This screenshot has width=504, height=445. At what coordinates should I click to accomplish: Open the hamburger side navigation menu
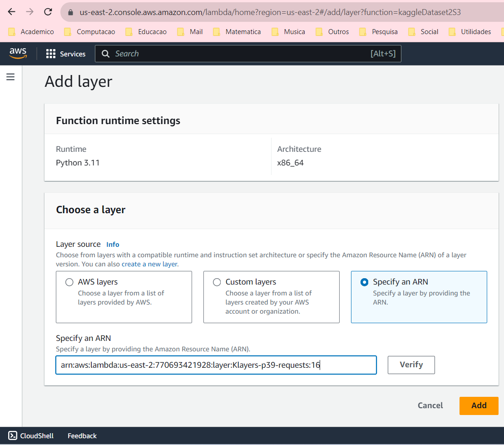click(x=10, y=77)
